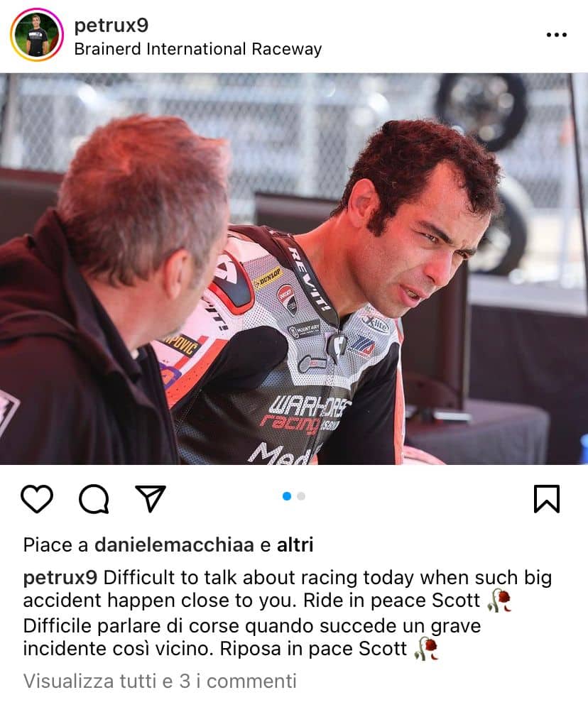
Task: View others who liked via altri
Action: coord(295,544)
